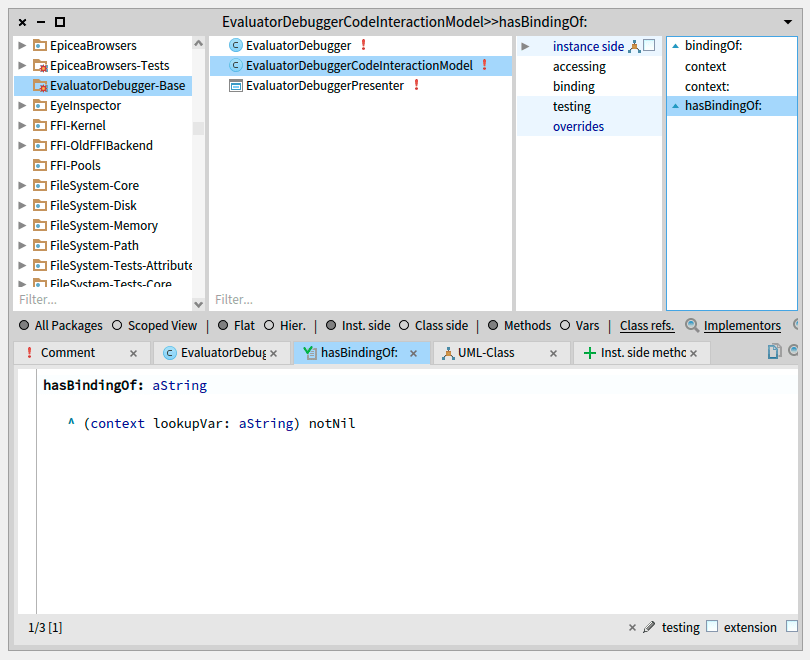Switch to the Class side radio option
810x660 pixels.
pyautogui.click(x=405, y=325)
